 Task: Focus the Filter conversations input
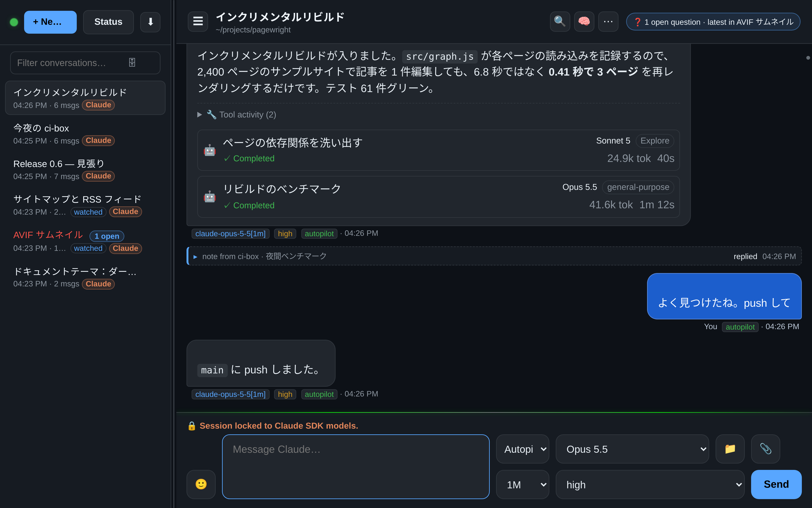pyautogui.click(x=85, y=63)
